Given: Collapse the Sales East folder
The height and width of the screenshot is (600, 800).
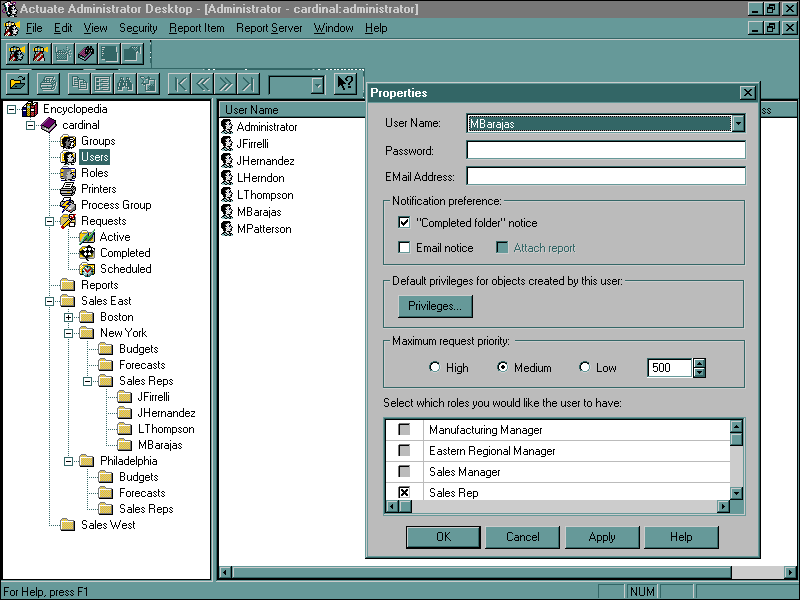Looking at the screenshot, I should point(49,301).
